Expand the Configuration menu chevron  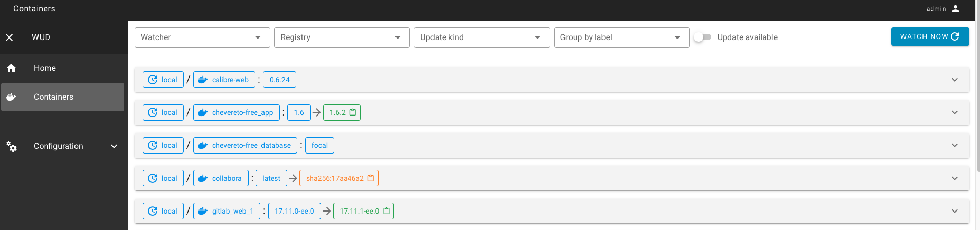[x=114, y=146]
